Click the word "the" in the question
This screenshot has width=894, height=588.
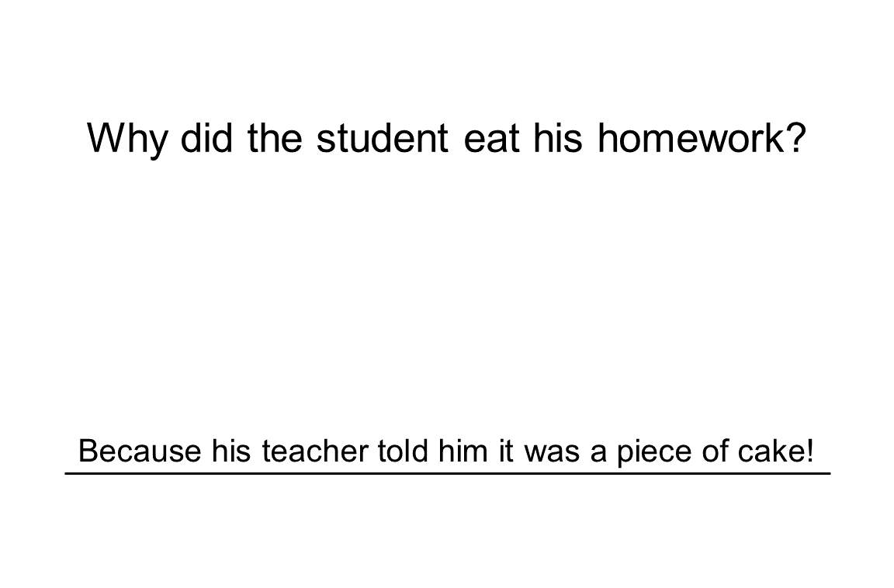click(276, 140)
